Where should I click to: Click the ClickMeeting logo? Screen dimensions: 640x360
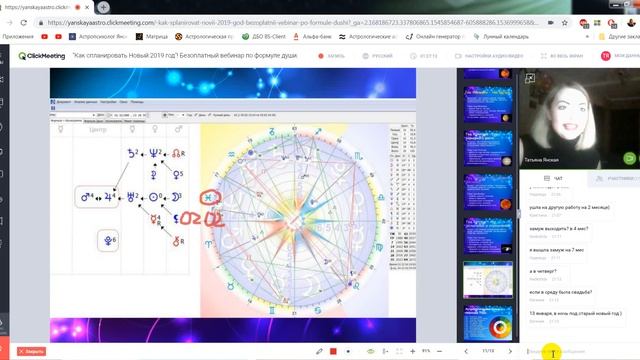42,56
